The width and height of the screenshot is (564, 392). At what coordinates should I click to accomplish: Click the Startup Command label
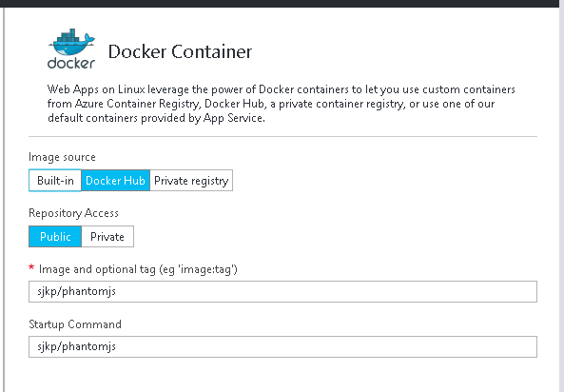[x=75, y=324]
